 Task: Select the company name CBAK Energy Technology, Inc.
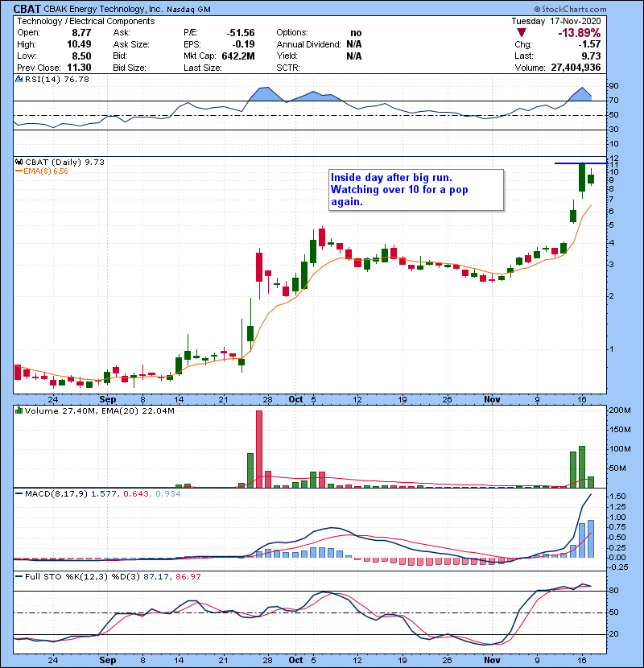point(103,9)
